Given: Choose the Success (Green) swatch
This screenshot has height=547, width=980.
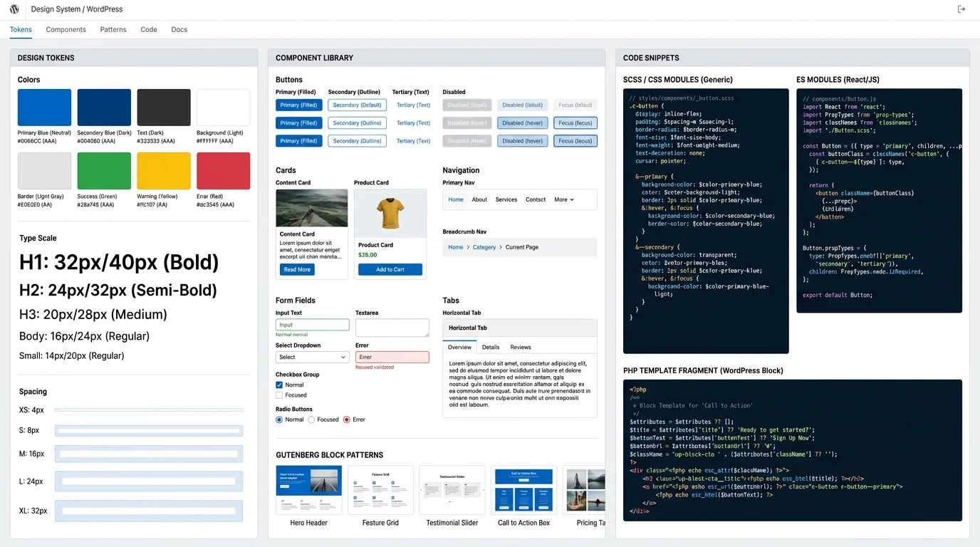Looking at the screenshot, I should (x=104, y=171).
